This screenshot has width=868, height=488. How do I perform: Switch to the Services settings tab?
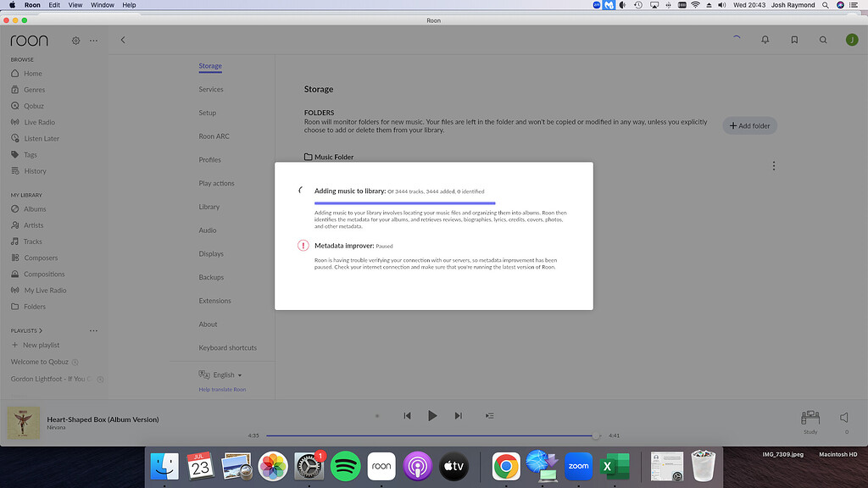pos(209,89)
